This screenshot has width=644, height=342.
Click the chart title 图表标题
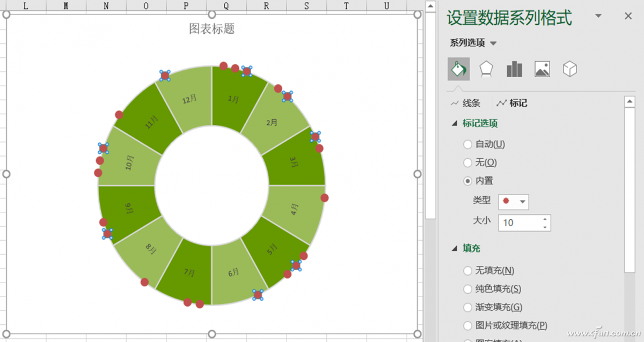[212, 28]
